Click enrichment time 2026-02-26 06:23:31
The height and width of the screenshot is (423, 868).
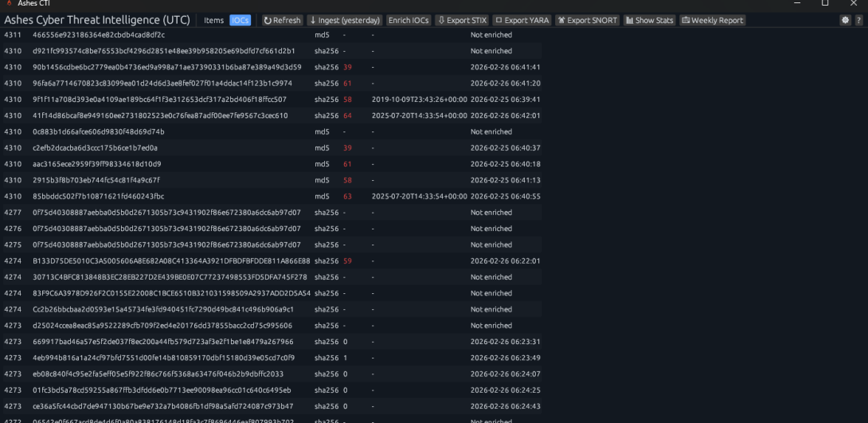click(x=506, y=342)
